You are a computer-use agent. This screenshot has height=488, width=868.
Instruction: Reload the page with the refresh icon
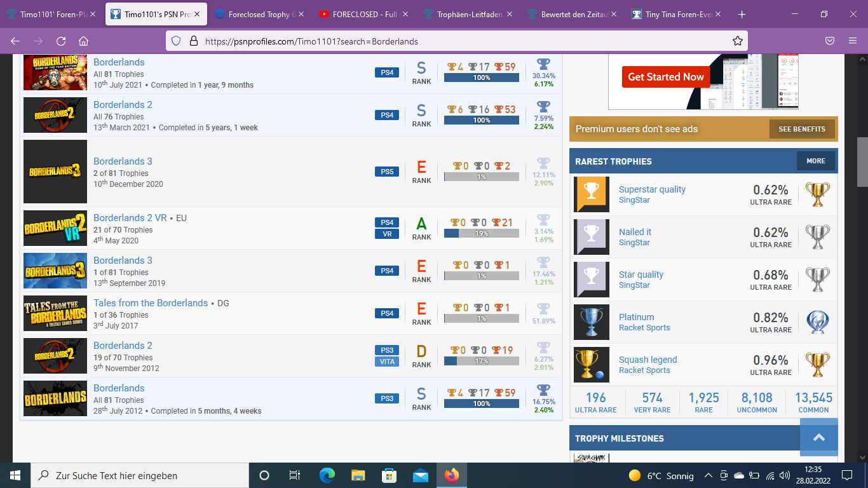61,41
